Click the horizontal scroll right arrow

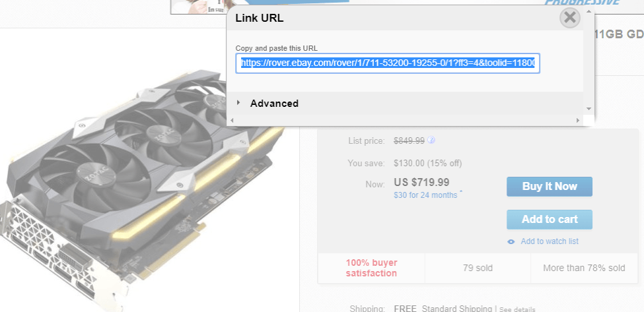click(578, 121)
